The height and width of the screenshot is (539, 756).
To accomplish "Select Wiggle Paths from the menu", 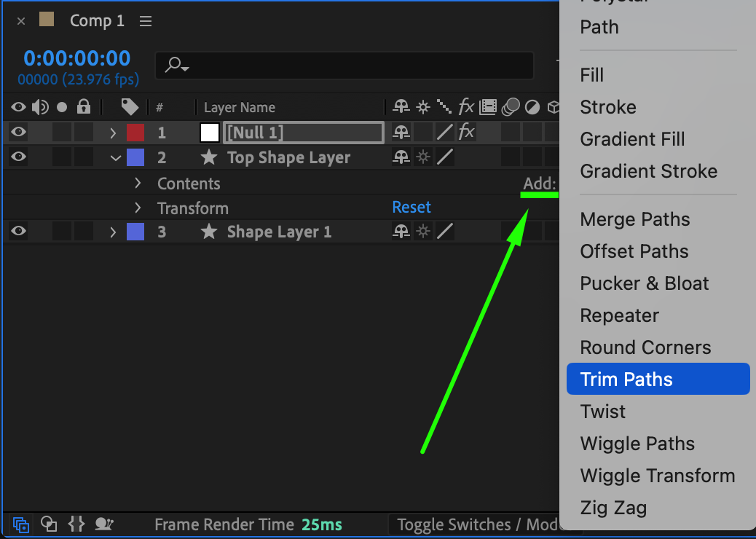I will coord(637,444).
